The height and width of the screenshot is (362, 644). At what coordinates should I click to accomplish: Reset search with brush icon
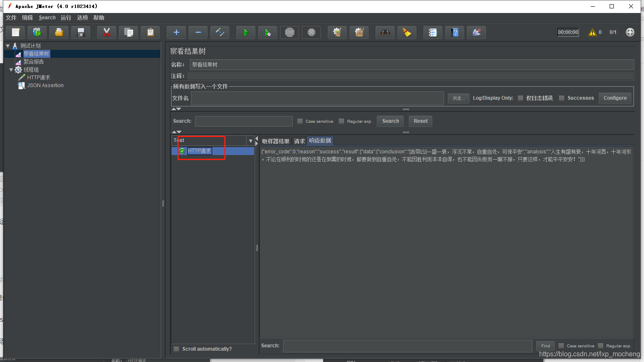407,32
